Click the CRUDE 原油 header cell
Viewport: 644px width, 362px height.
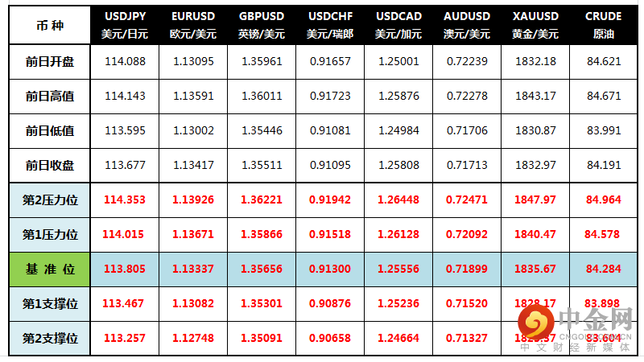603,25
